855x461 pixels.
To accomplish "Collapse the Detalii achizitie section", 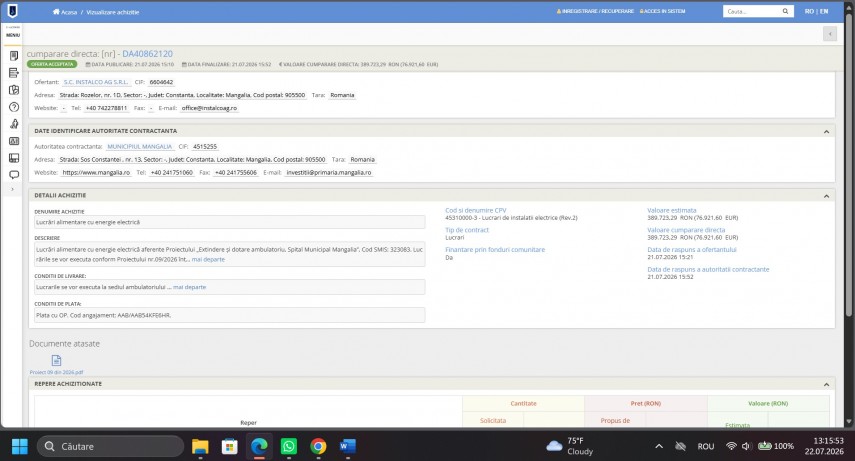I will (826, 196).
